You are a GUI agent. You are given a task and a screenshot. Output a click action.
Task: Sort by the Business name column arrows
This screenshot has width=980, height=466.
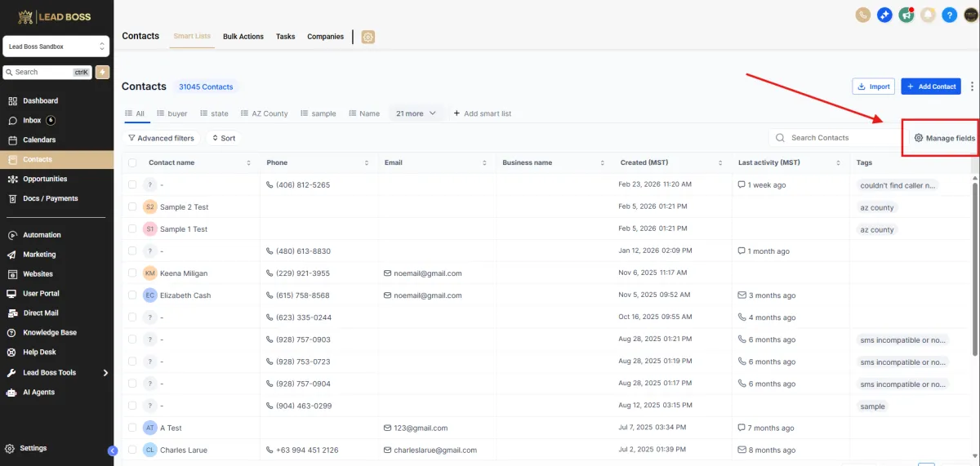602,163
